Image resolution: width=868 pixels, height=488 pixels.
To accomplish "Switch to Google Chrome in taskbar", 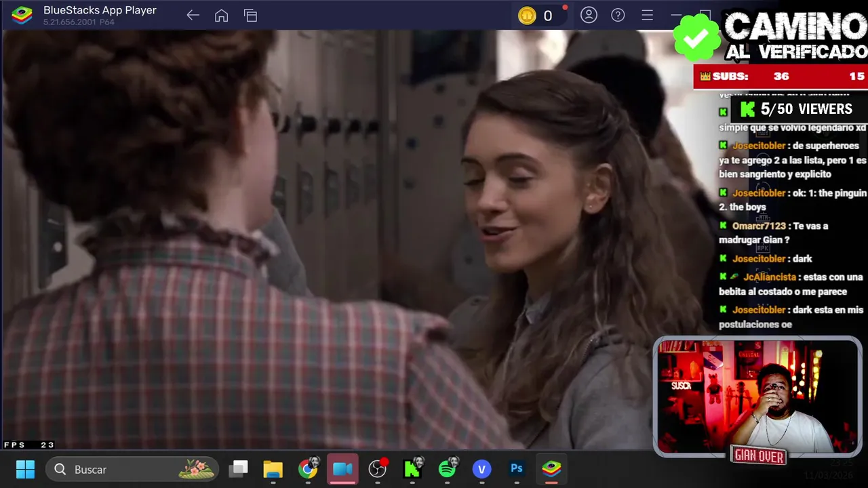I will 309,469.
